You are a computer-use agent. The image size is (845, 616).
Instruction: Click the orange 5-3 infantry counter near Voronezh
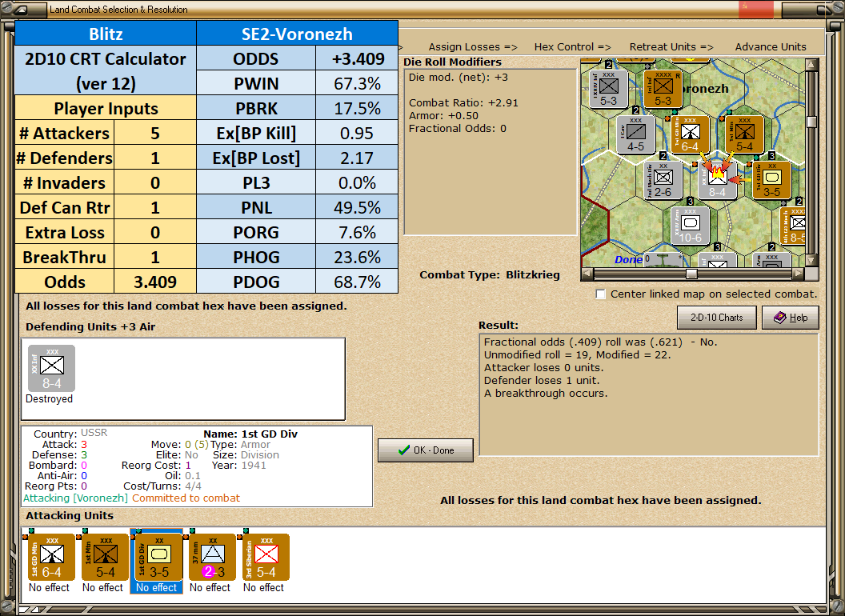pyautogui.click(x=663, y=89)
